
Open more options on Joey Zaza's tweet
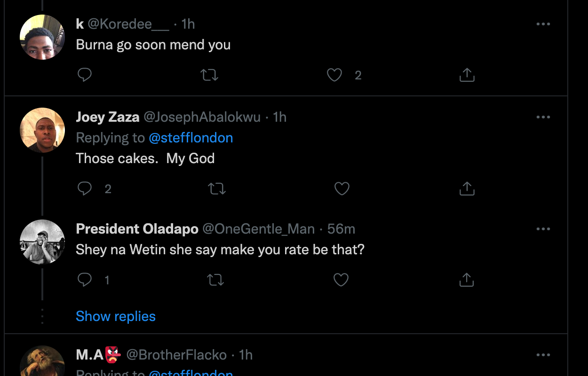[543, 117]
